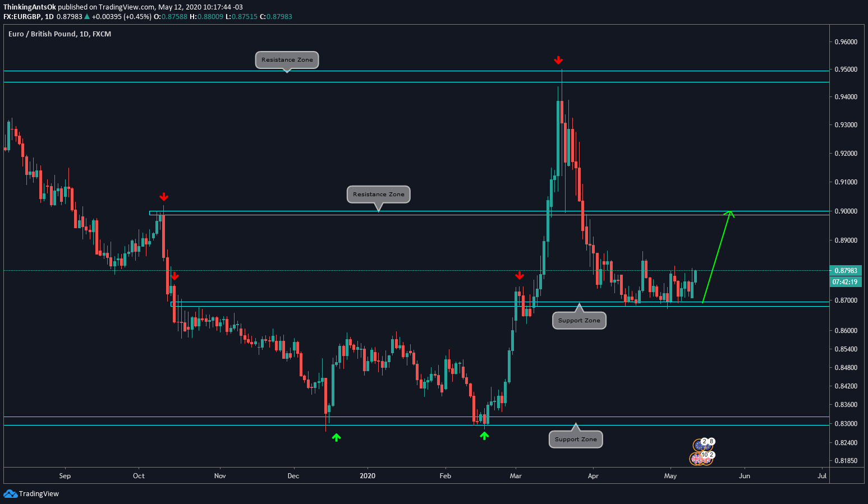Click the publish date May 12, 2020 text
The width and height of the screenshot is (868, 504).
tap(181, 7)
